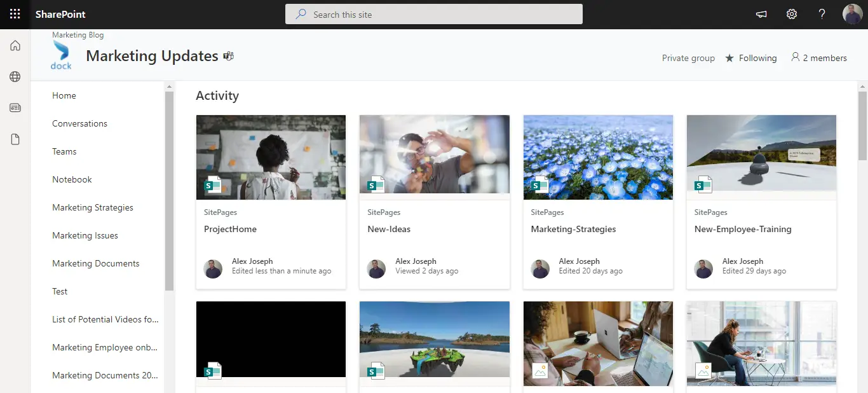
Task: Click the magnifier icon in search box
Action: pyautogui.click(x=301, y=14)
